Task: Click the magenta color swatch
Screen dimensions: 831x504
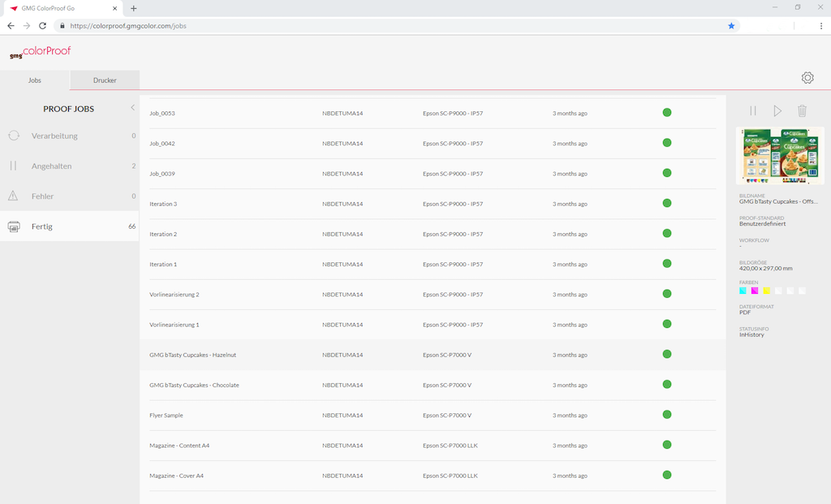Action: pos(755,291)
